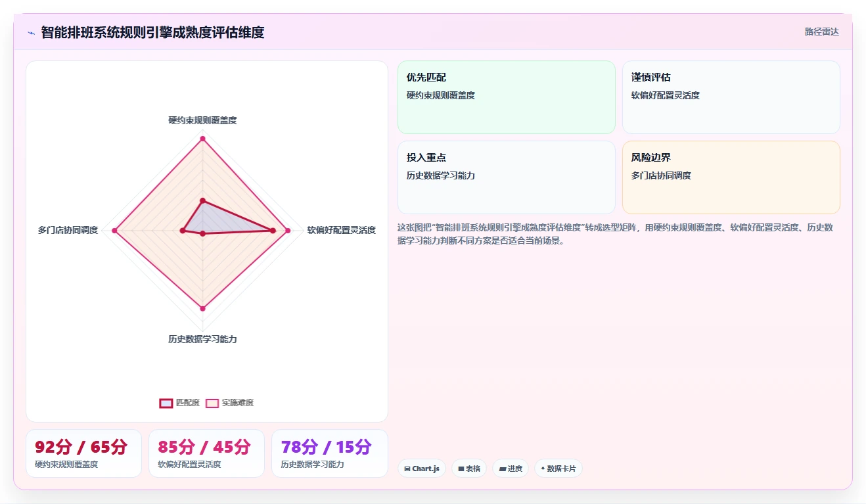The image size is (866, 504).
Task: Toggle the 匹配度 legend swatch
Action: [166, 403]
